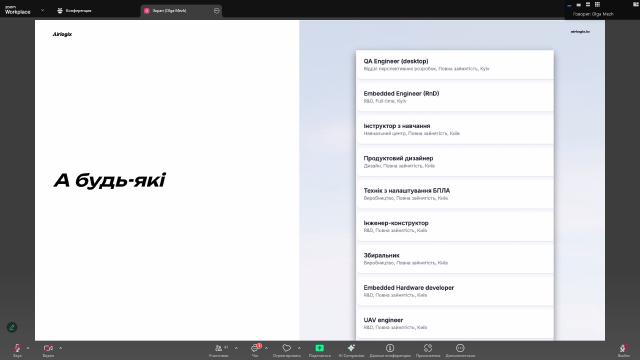Open the UAV engineer vacancy card
Image resolution: width=640 pixels, height=360 pixels.
pyautogui.click(x=455, y=323)
